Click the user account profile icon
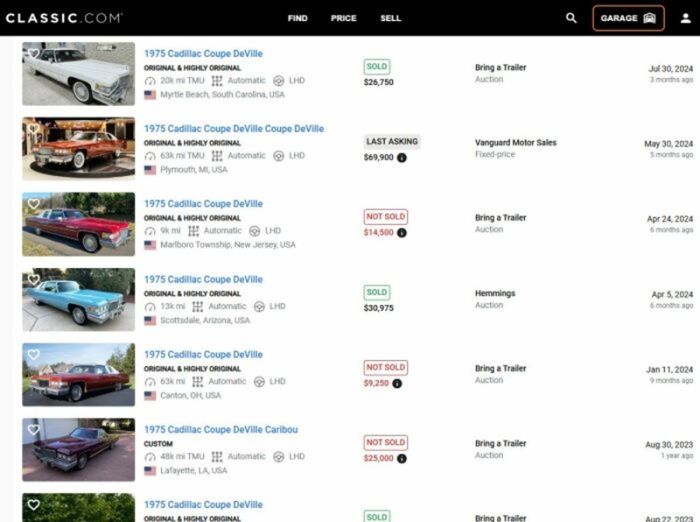This screenshot has width=700, height=522. 685,18
